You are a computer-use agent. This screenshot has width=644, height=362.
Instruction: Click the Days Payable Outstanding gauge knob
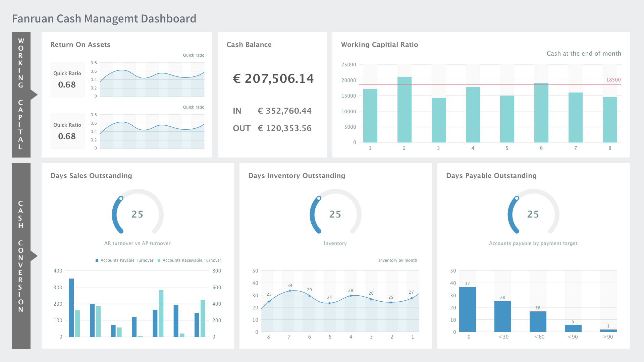click(x=517, y=198)
